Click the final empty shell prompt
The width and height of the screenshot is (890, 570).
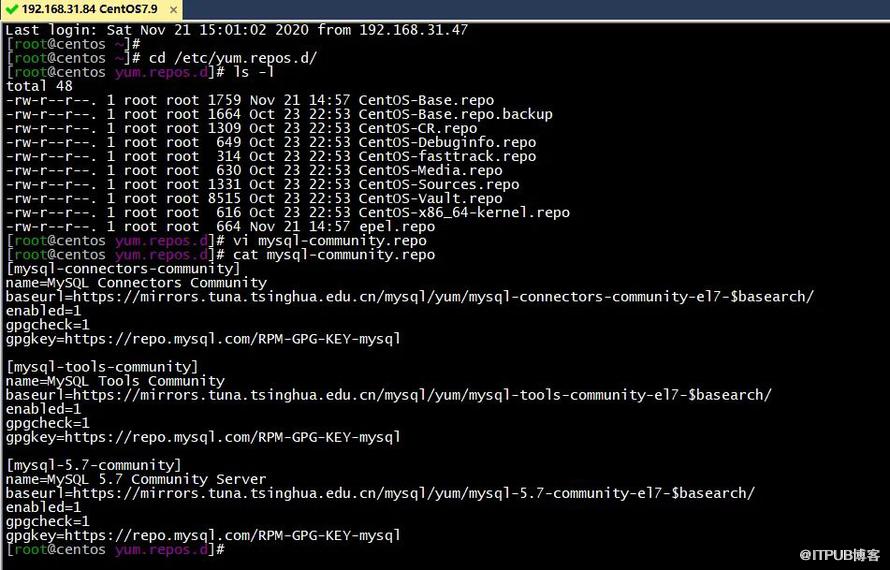(x=115, y=550)
